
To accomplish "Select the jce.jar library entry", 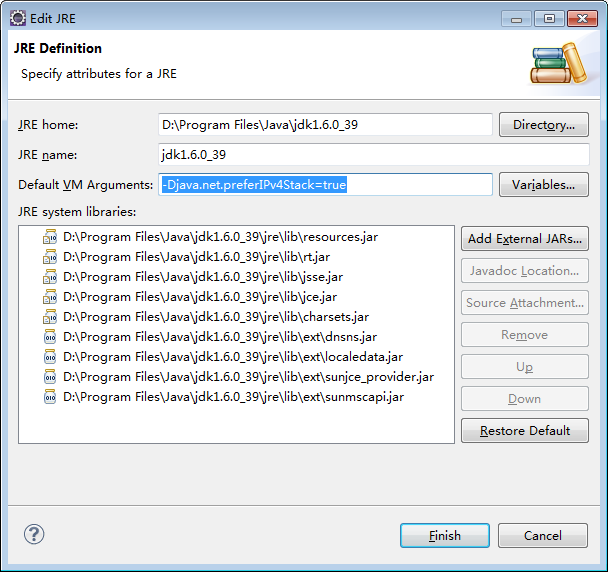I will [x=200, y=297].
